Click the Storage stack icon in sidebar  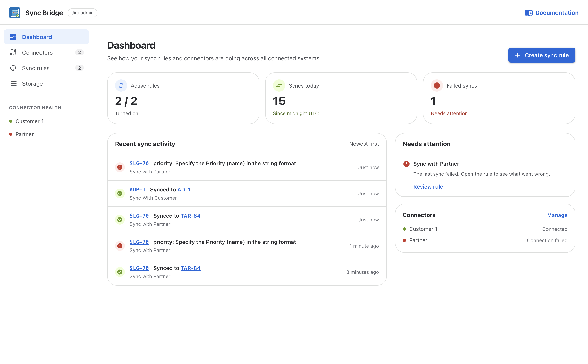13,84
